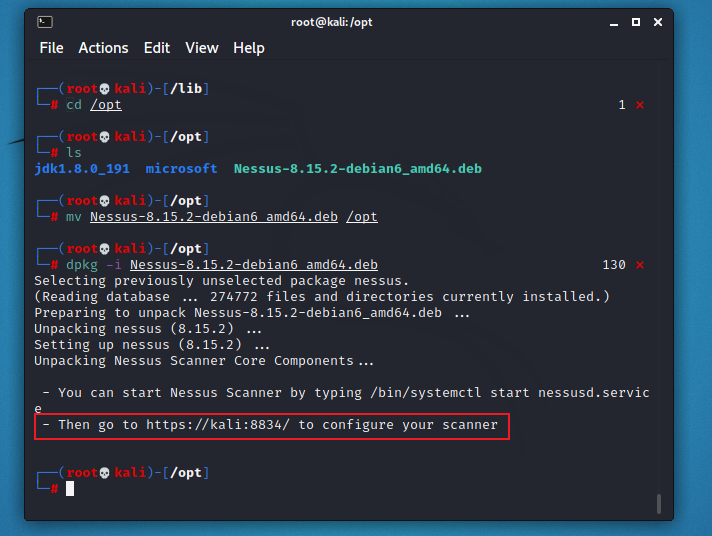Click the 'Setting up nessus (8.15.2)' line
The width and height of the screenshot is (712, 536).
(x=152, y=345)
